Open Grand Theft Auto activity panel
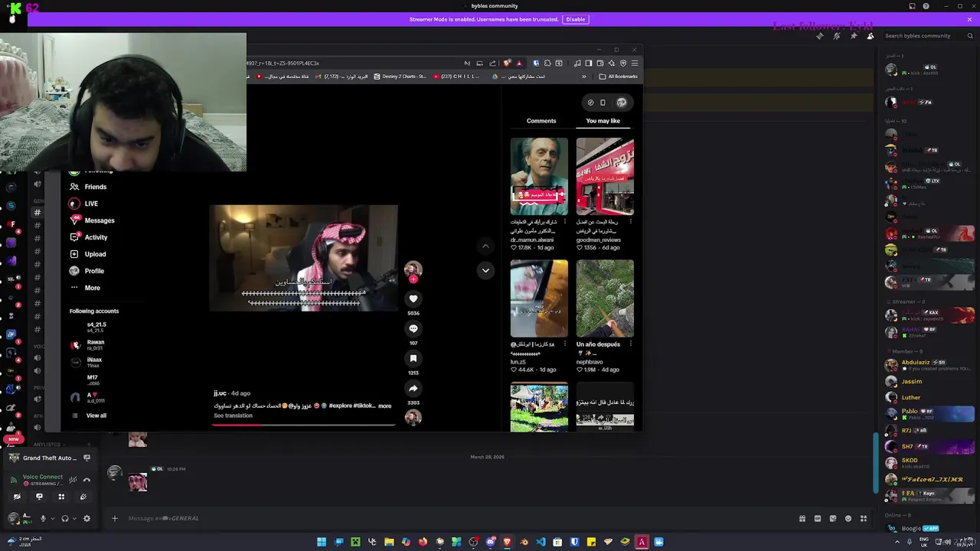The height and width of the screenshot is (551, 980). coord(49,458)
